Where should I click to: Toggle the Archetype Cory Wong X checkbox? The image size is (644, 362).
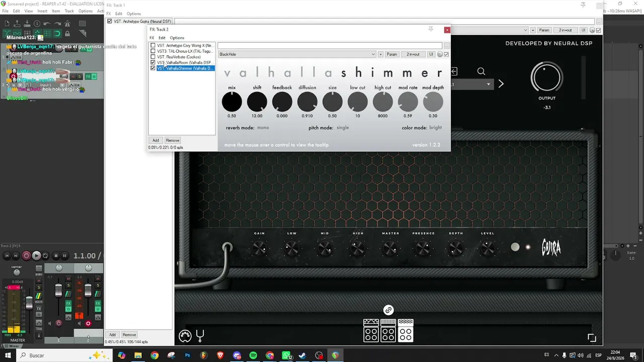pyautogui.click(x=153, y=46)
